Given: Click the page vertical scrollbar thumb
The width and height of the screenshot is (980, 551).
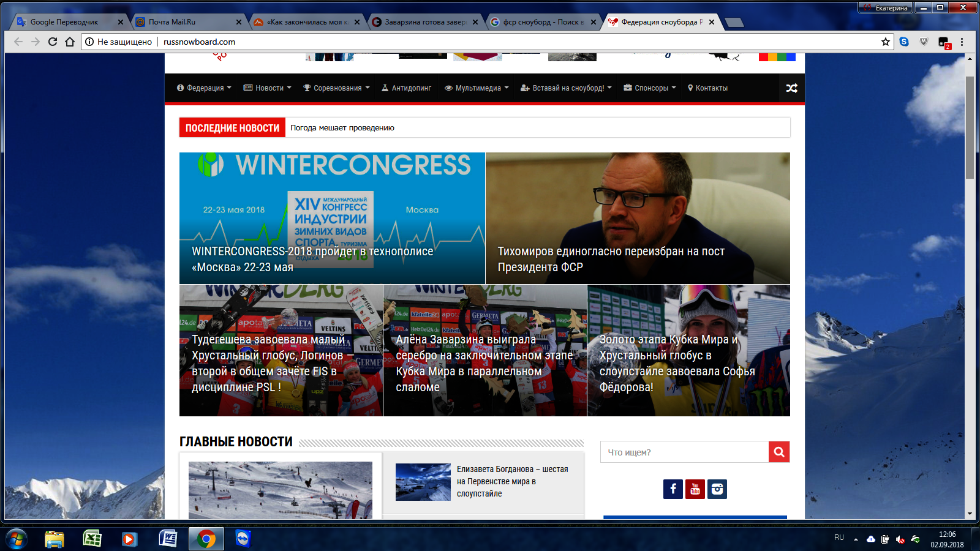Looking at the screenshot, I should (970, 127).
